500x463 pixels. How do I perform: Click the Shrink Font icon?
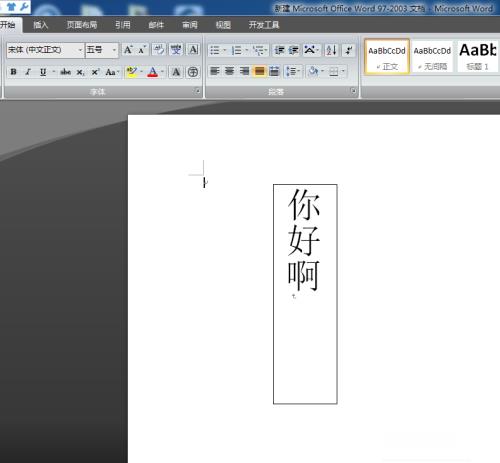coord(142,50)
